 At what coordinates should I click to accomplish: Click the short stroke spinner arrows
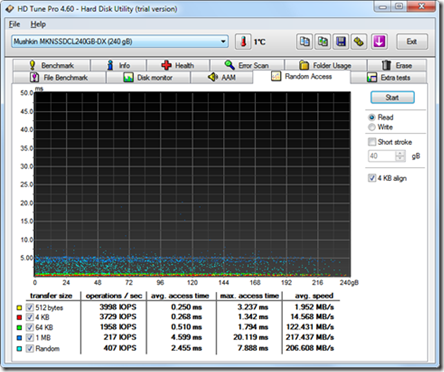tap(400, 156)
